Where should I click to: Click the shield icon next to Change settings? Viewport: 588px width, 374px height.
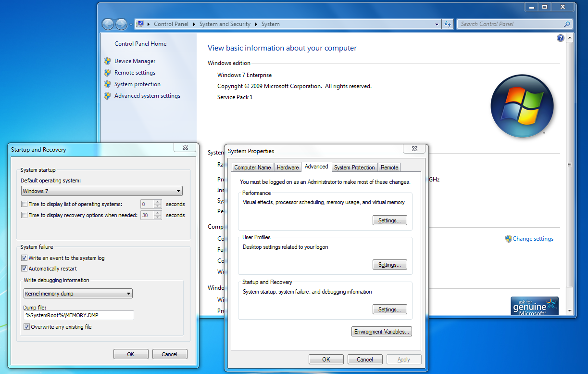tap(509, 239)
